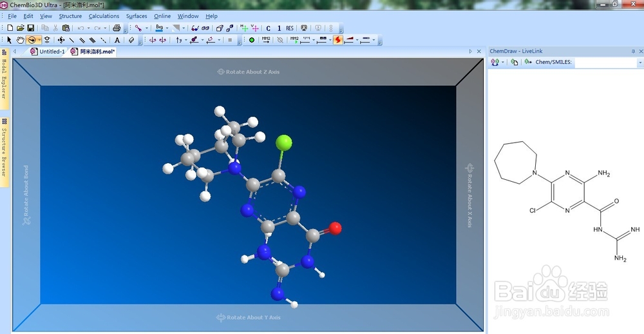
Task: Switch to full screen mode icon
Action: pos(304,28)
